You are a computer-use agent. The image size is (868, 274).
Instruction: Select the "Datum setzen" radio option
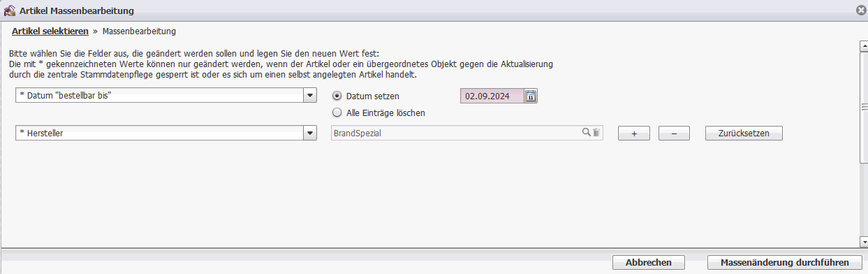click(x=337, y=96)
